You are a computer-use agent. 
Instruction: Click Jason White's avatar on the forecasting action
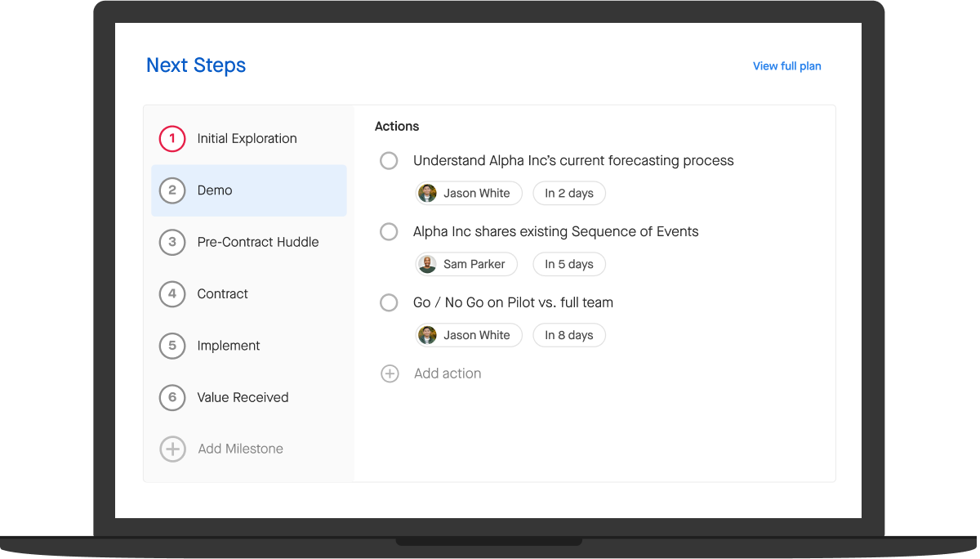427,193
